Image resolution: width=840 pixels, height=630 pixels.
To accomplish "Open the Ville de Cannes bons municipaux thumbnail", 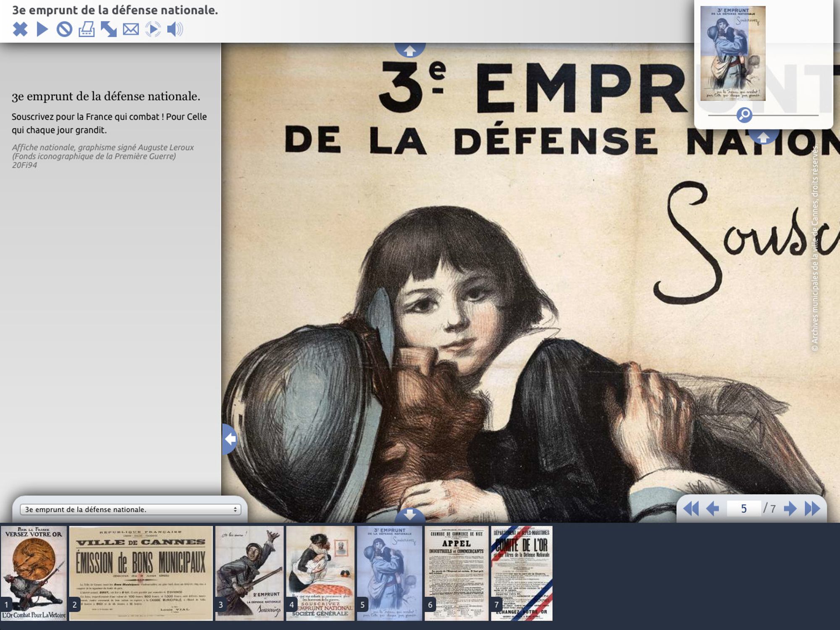I will (x=141, y=573).
